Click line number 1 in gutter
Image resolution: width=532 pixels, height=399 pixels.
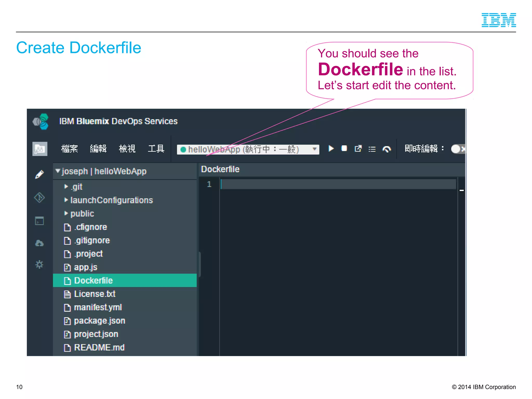(x=209, y=184)
